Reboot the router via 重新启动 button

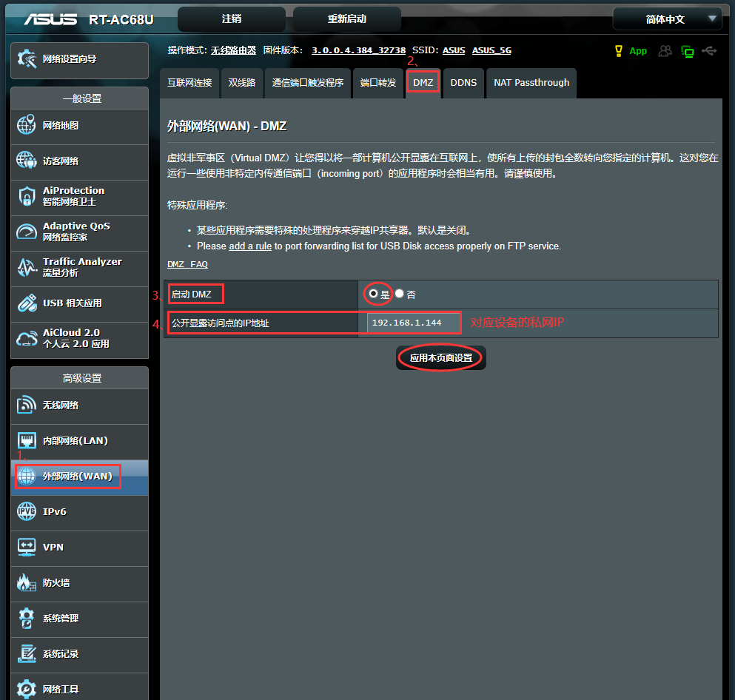click(345, 18)
